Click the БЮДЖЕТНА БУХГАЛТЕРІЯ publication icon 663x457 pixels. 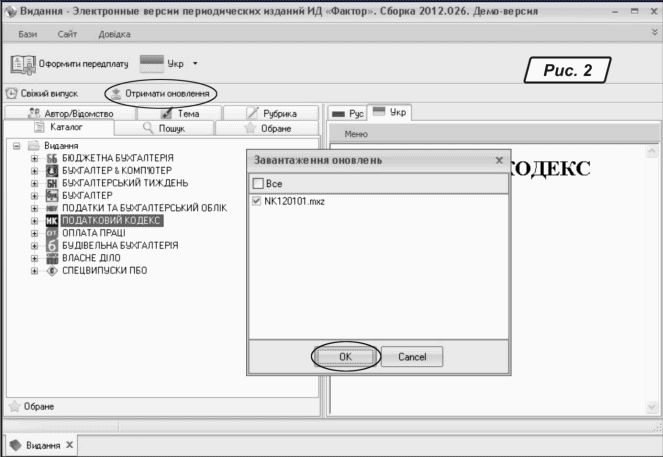52,159
